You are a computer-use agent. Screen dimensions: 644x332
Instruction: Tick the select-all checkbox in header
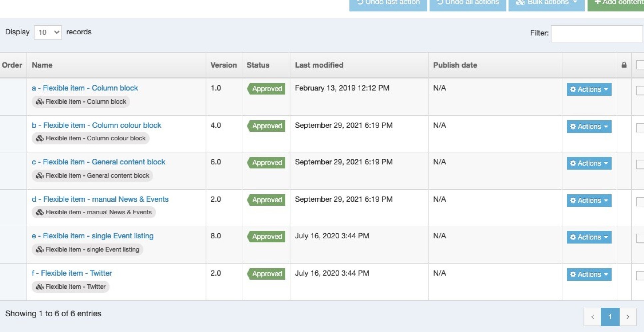640,65
